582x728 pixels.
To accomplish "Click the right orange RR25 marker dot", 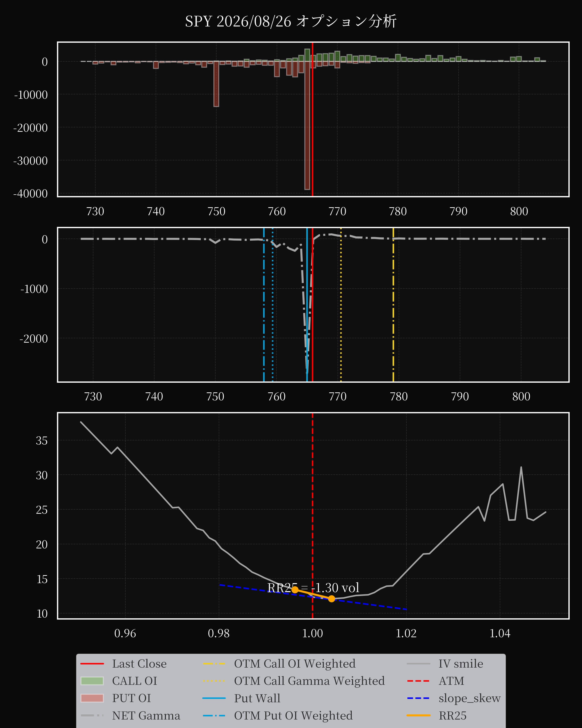I will (332, 599).
